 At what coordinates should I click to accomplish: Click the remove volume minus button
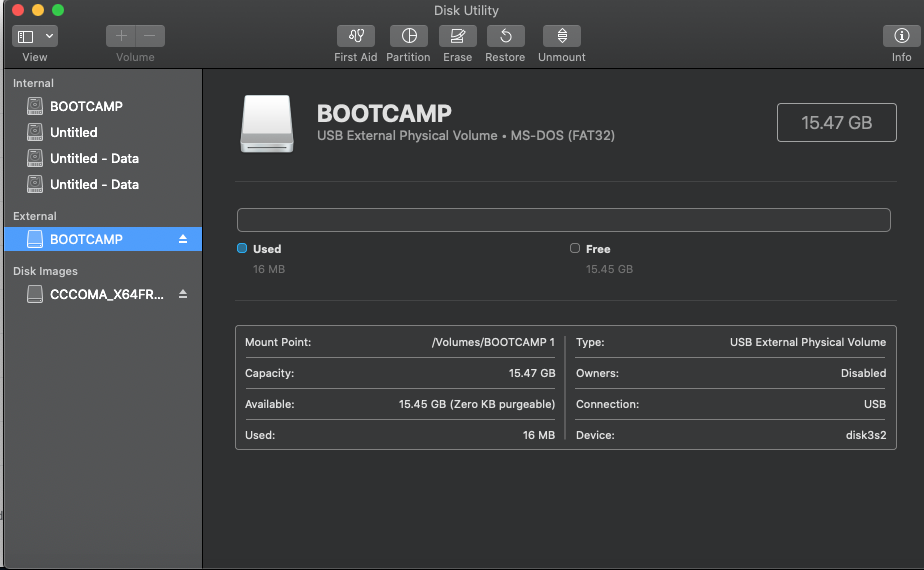pyautogui.click(x=150, y=36)
